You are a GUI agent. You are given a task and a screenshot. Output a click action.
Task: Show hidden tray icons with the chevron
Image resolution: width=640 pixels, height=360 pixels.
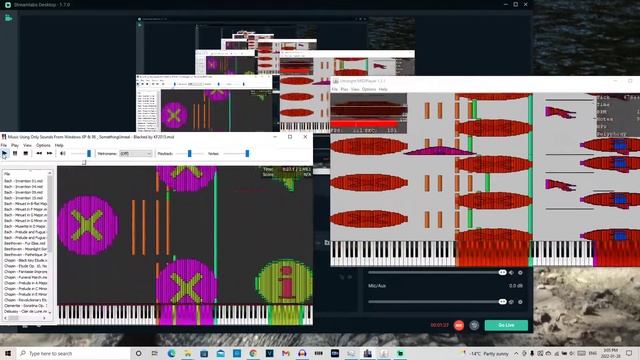click(516, 353)
